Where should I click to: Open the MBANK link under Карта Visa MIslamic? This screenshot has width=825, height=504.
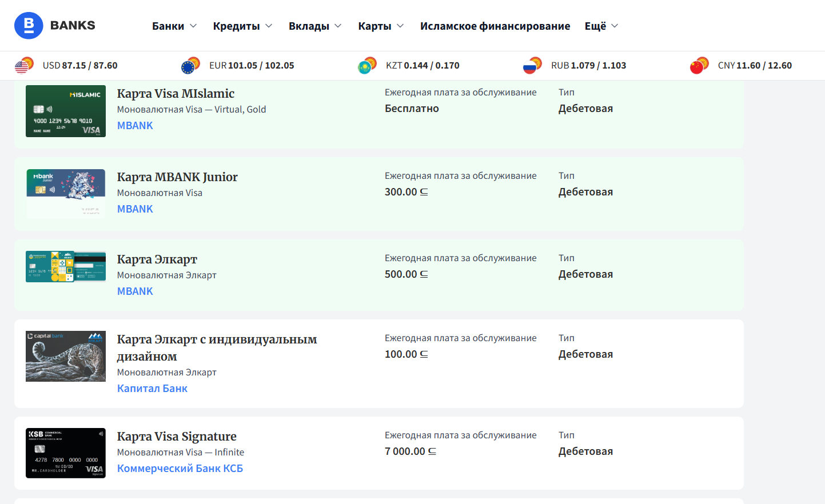coord(135,125)
